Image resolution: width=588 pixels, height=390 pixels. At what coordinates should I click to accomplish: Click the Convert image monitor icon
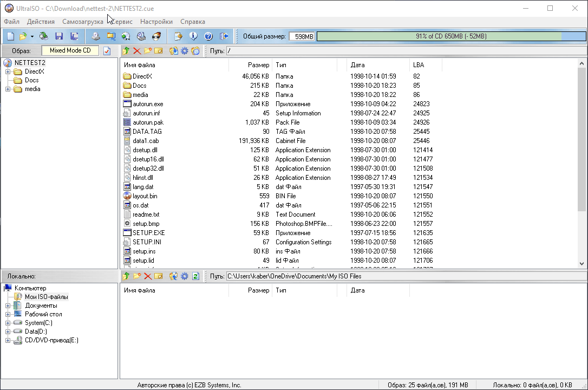[x=111, y=36]
